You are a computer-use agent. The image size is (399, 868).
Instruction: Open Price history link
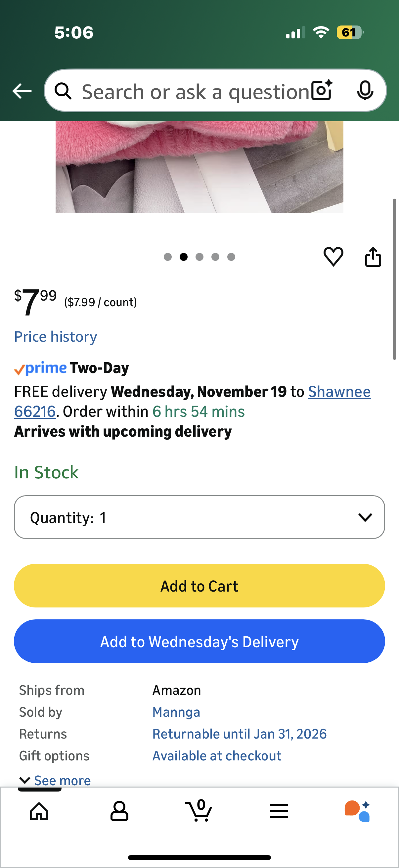pos(56,337)
